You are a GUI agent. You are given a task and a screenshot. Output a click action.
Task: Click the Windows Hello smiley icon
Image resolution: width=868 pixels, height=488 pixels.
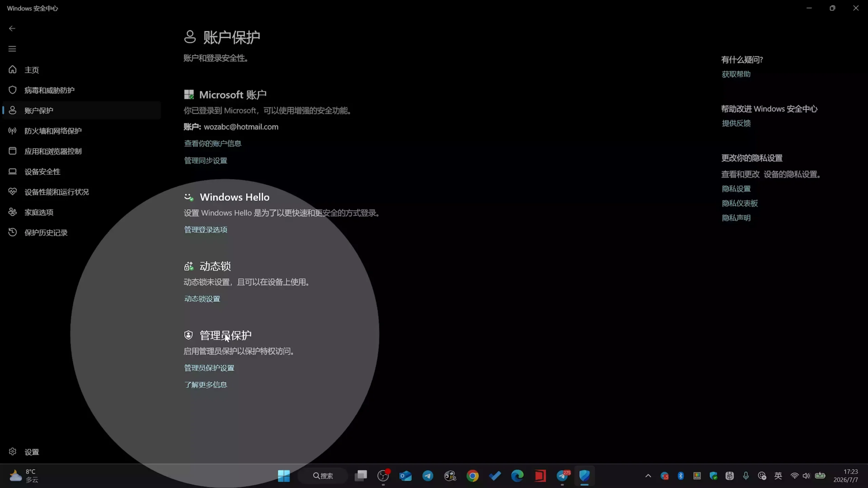point(189,197)
